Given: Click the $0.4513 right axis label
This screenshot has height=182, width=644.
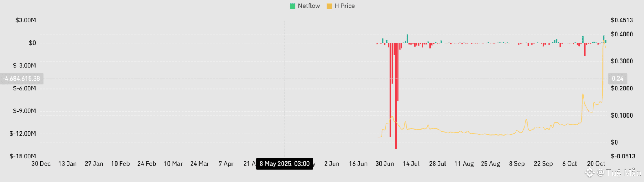Looking at the screenshot, I should click(x=622, y=20).
